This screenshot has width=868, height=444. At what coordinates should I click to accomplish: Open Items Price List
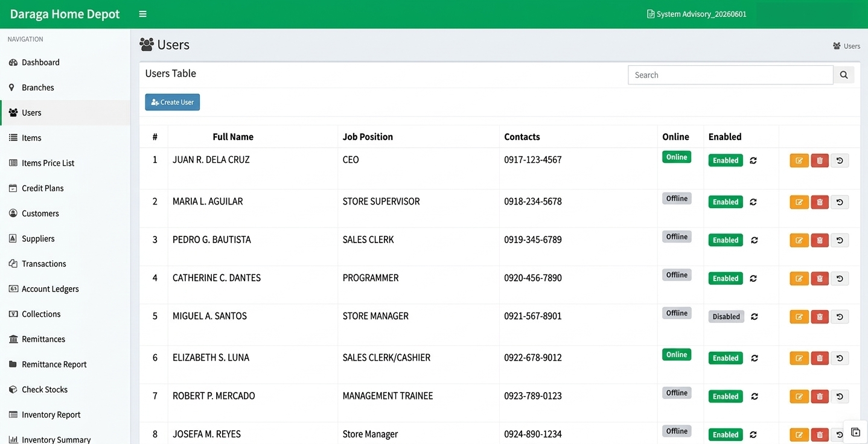pyautogui.click(x=65, y=163)
